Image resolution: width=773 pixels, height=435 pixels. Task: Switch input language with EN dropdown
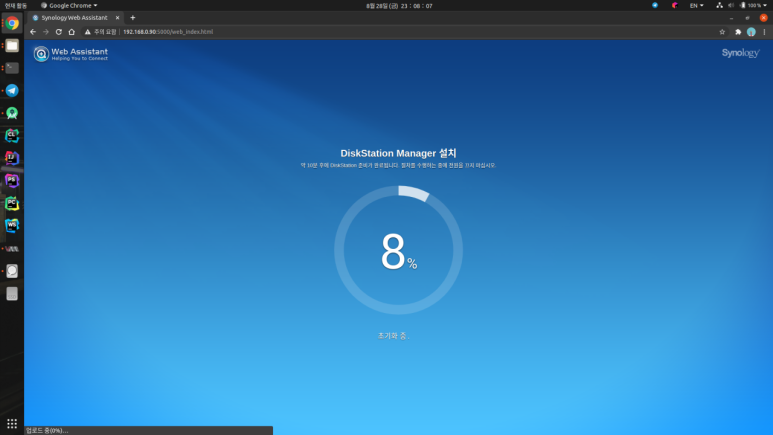click(696, 5)
